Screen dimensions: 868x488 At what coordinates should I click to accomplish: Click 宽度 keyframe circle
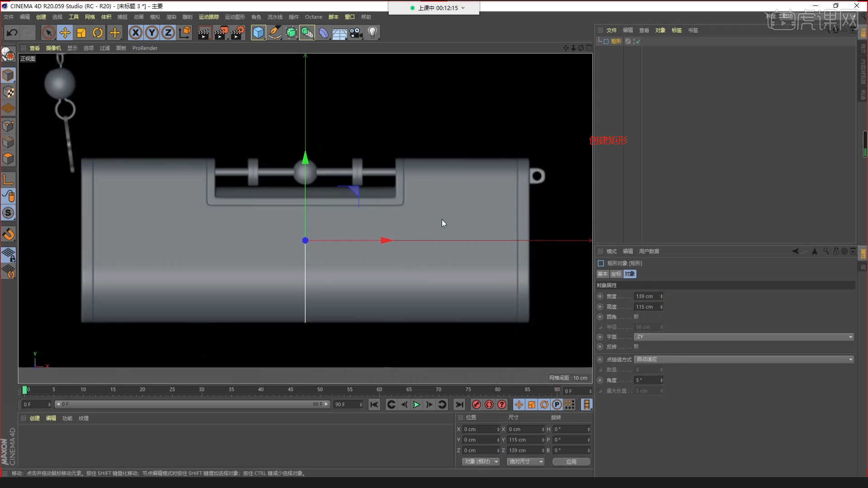click(x=600, y=296)
